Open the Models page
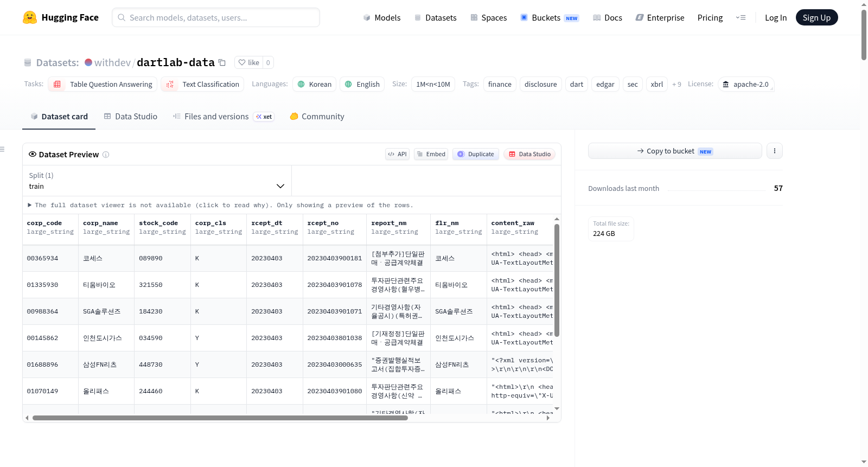 coord(382,17)
